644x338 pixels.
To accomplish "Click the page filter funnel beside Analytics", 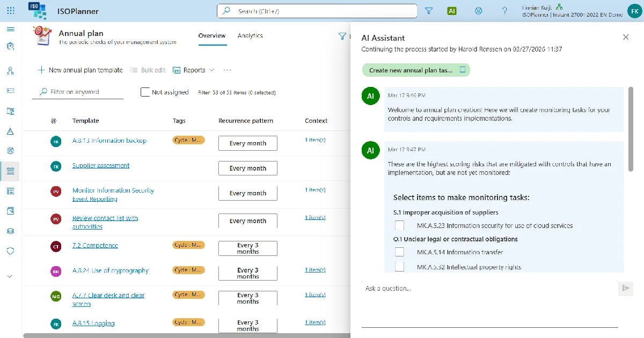I will pyautogui.click(x=342, y=36).
